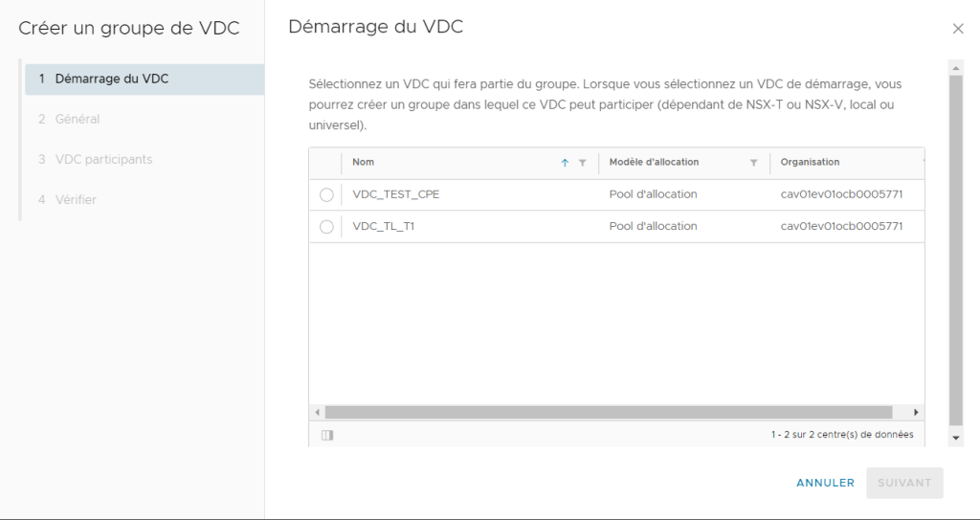Select the VDC_TEST_CPE radio button
Screen dimensions: 980x520
(326, 195)
